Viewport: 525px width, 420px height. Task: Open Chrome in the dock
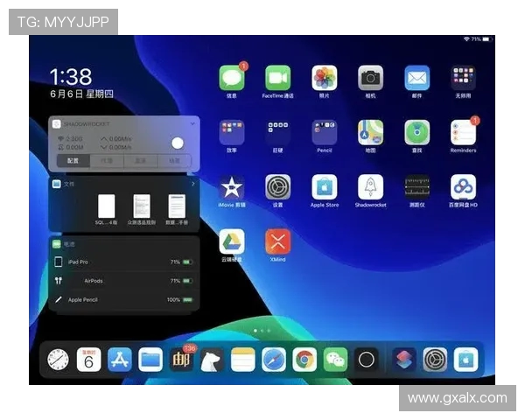pos(304,359)
